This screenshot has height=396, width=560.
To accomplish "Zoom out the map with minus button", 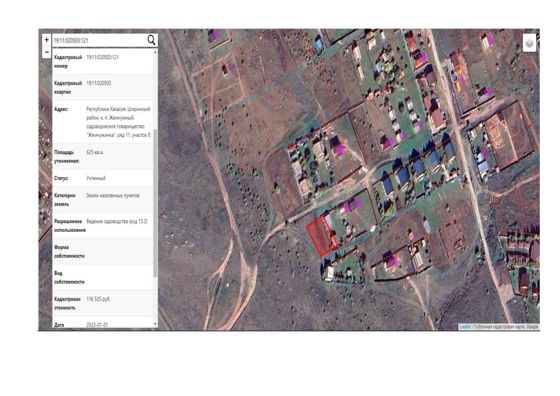I will (46, 52).
